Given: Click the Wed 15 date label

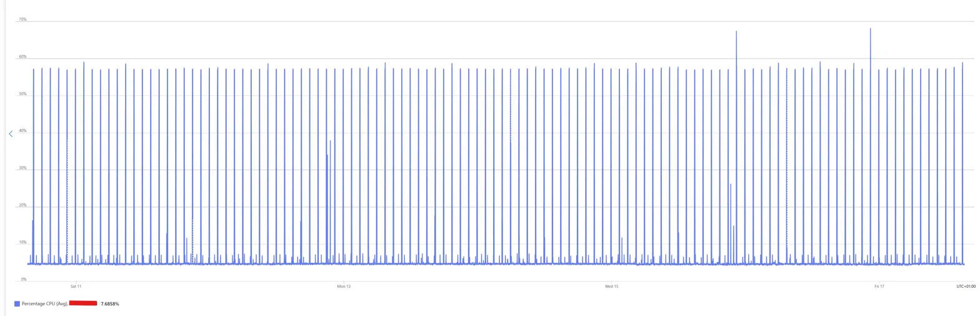Looking at the screenshot, I should click(x=611, y=287).
